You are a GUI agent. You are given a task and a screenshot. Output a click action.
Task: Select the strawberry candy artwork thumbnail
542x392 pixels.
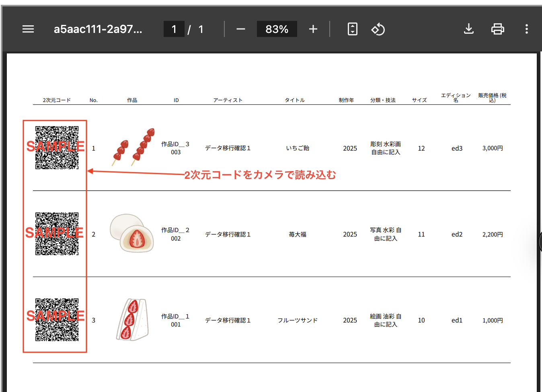133,148
